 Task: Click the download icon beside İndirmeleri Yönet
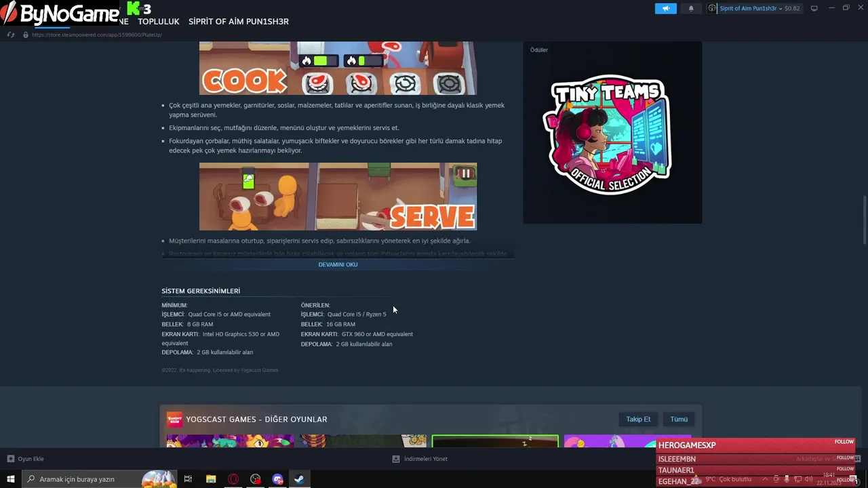(396, 459)
